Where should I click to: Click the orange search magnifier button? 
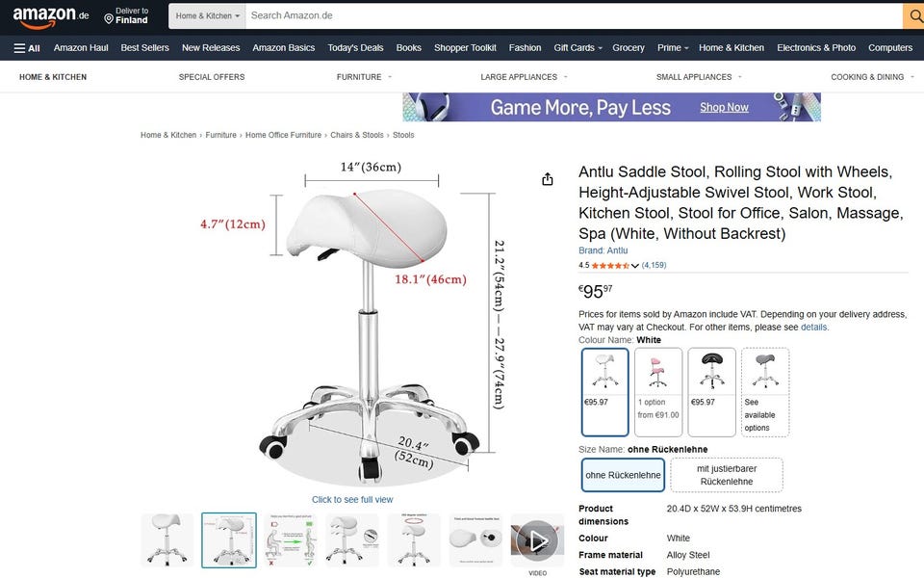point(914,16)
